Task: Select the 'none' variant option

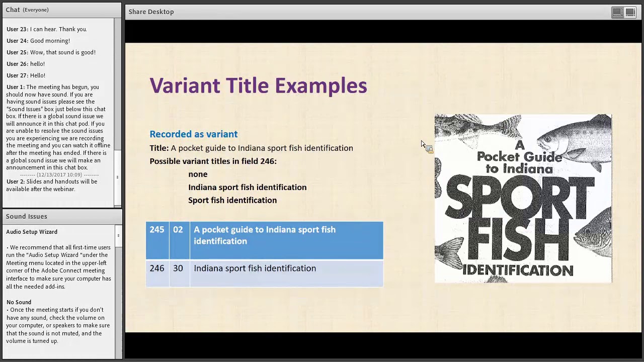Action: 198,174
